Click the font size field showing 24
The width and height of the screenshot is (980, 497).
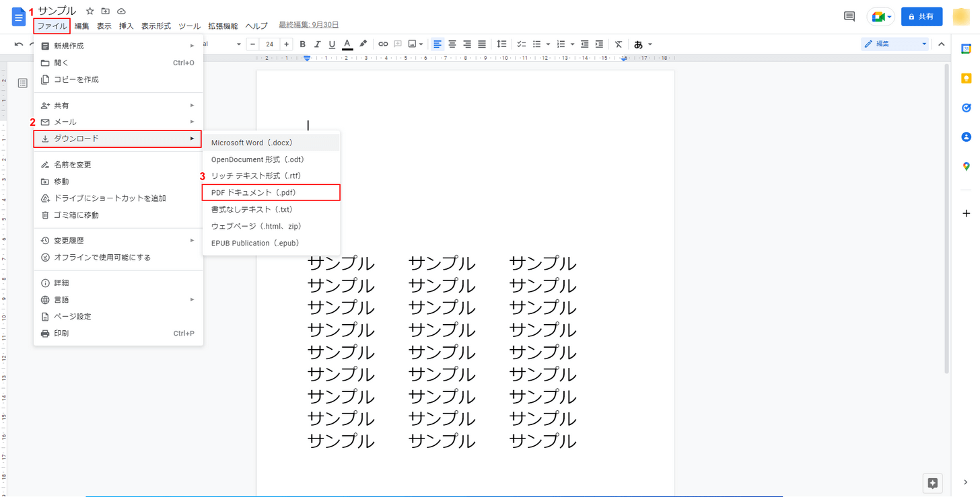(x=269, y=44)
